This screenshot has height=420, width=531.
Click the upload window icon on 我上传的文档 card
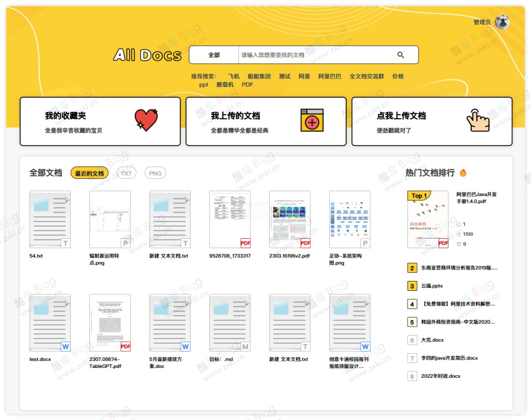coord(312,120)
